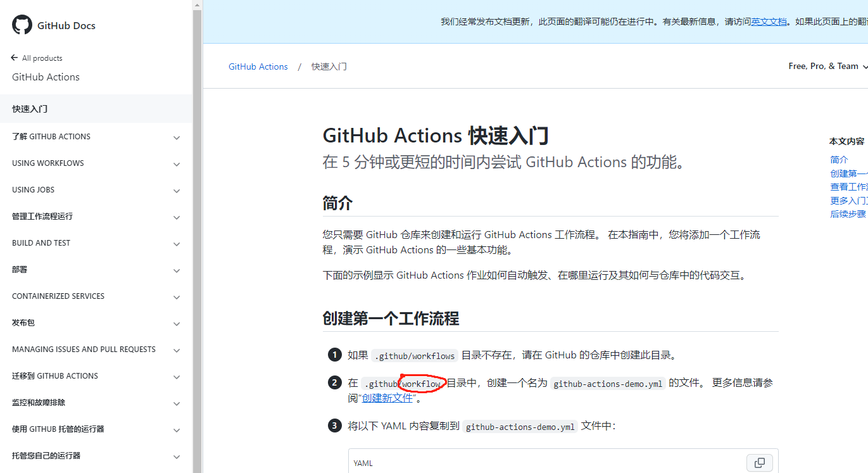Click the GitHub Docs title text
The image size is (868, 473).
click(66, 26)
